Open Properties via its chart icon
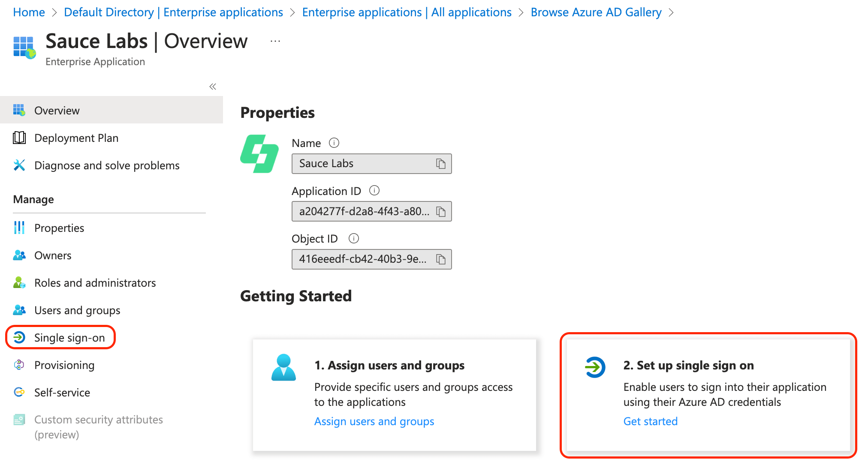868x462 pixels. (x=19, y=228)
